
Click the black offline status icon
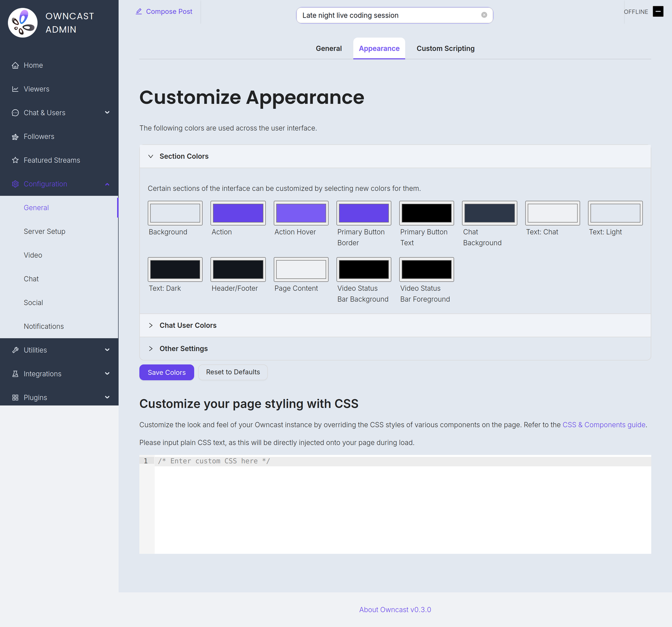(x=658, y=11)
